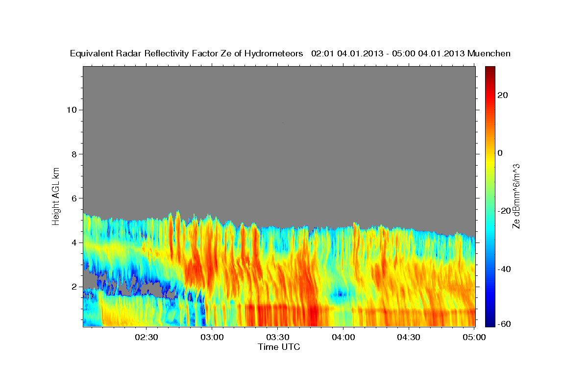Screen dimensions: 588x392
Task: Click the 03:30 time tick label
Action: click(278, 337)
